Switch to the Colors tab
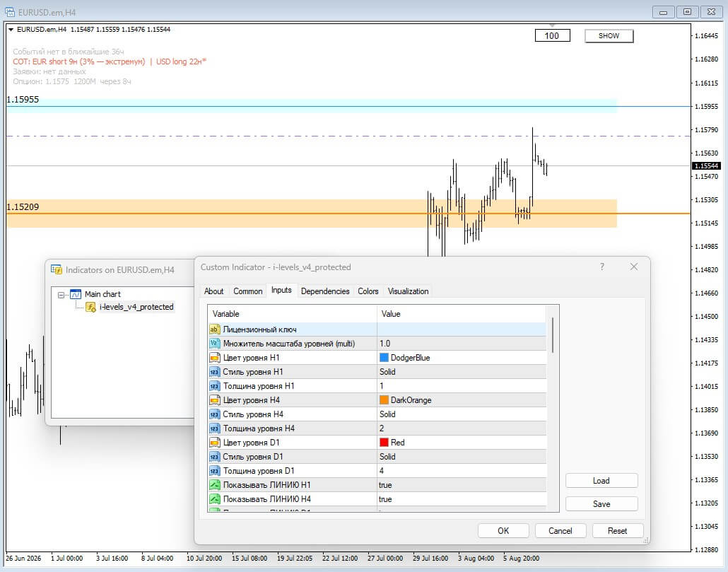Image resolution: width=728 pixels, height=572 pixels. [x=368, y=291]
